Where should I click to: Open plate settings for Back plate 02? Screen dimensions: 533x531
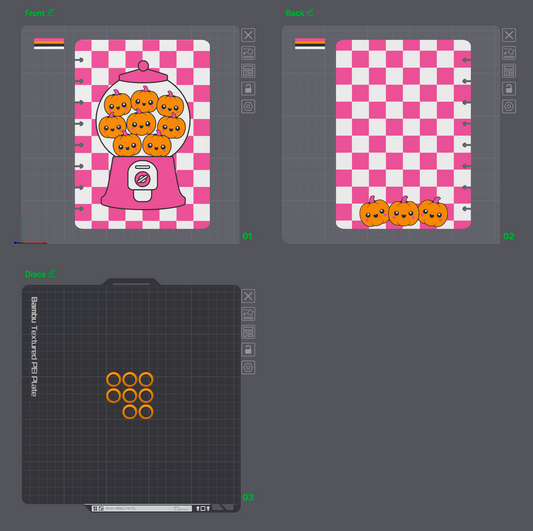509,107
